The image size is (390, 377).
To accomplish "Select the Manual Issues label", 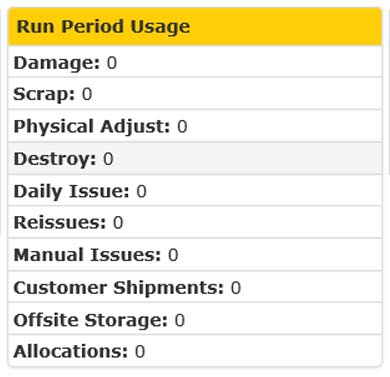I will [87, 255].
